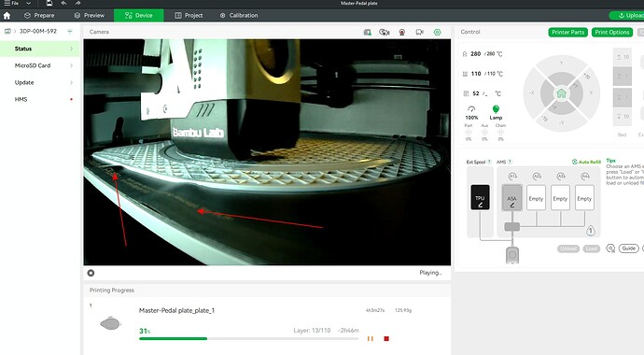
Task: Click the help icon next to AMS
Action: pyautogui.click(x=510, y=162)
